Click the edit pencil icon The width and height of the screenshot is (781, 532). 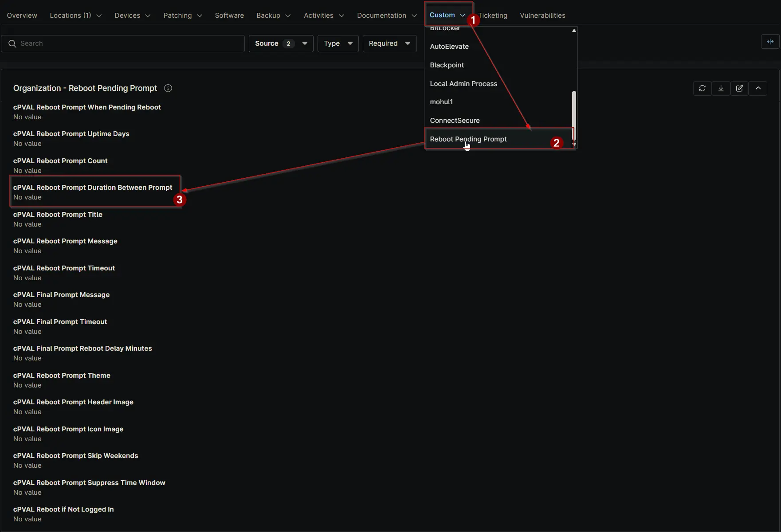(x=739, y=88)
